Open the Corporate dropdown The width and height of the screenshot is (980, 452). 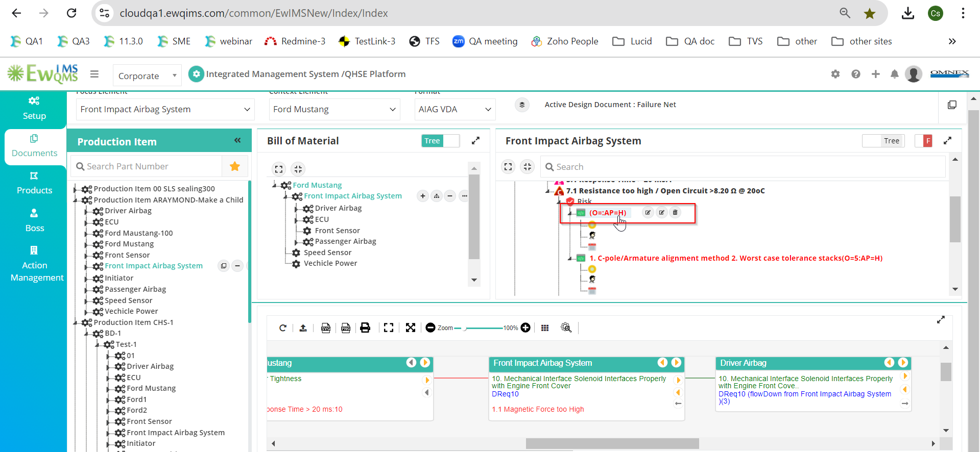coord(147,76)
